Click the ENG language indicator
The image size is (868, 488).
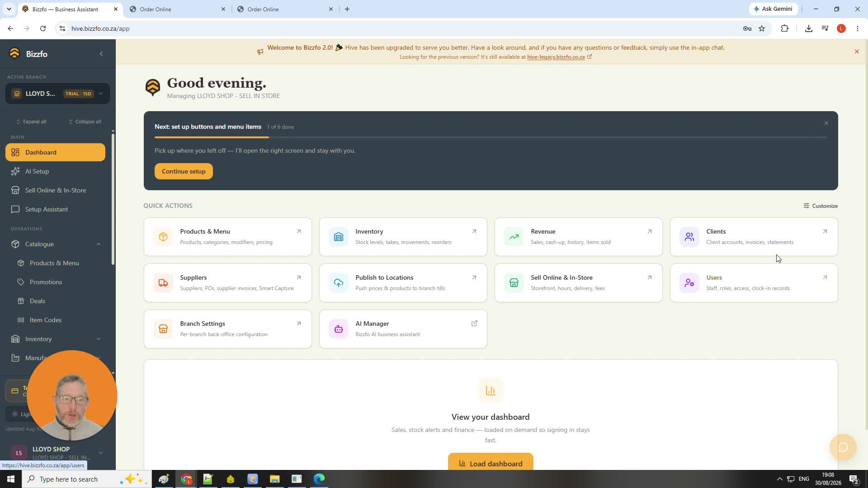point(804,479)
